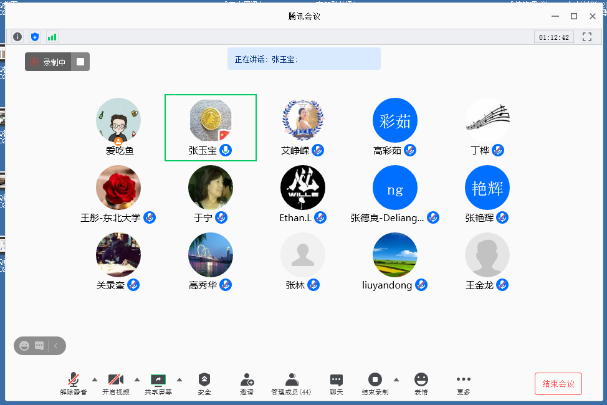Open the 安全 security panel
Image resolution: width=607 pixels, height=405 pixels.
tap(204, 383)
